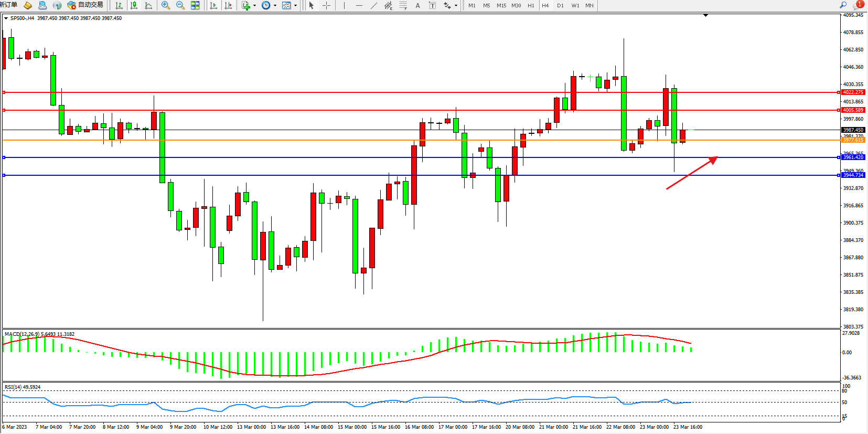Open the search magnifier at top right
The image size is (868, 434).
click(843, 5)
